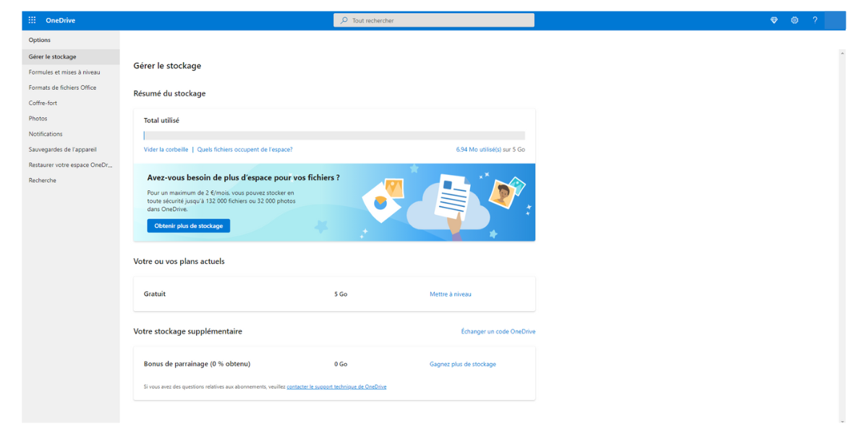The height and width of the screenshot is (434, 868).
Task: Open the help question mark icon
Action: tap(815, 20)
